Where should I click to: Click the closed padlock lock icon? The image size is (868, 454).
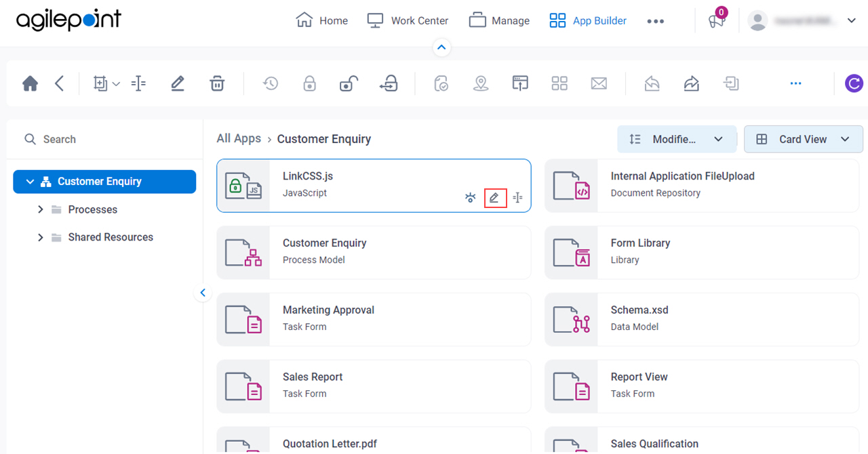tap(309, 83)
